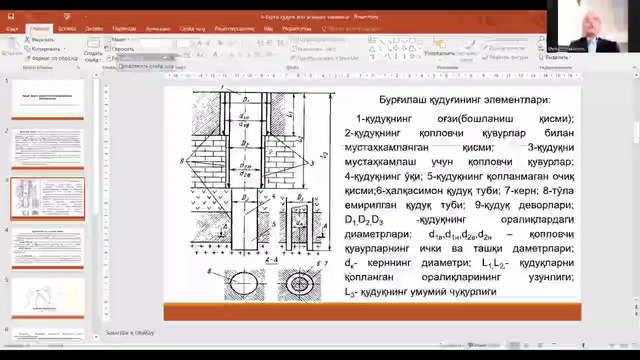Viewport: 640px width, 360px height.
Task: Click the Cut (Вырезать) scissors icon
Action: pos(27,40)
